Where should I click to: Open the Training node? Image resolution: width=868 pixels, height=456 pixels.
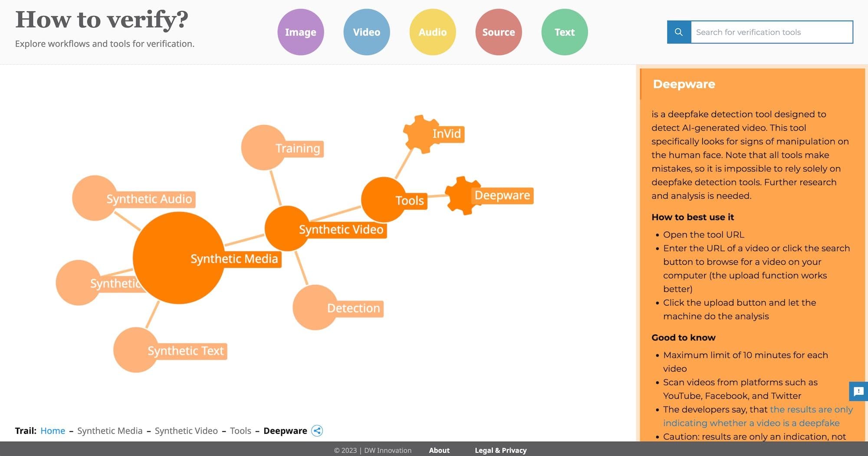(x=263, y=148)
